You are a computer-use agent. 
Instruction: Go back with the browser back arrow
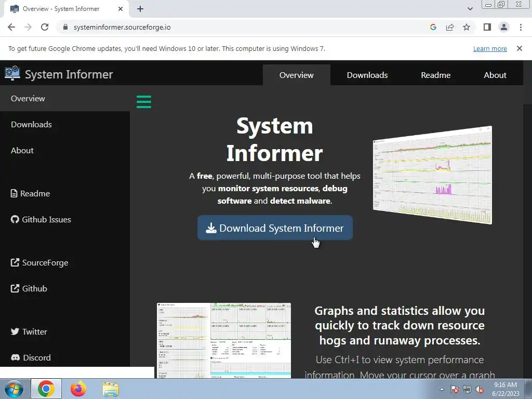11,27
